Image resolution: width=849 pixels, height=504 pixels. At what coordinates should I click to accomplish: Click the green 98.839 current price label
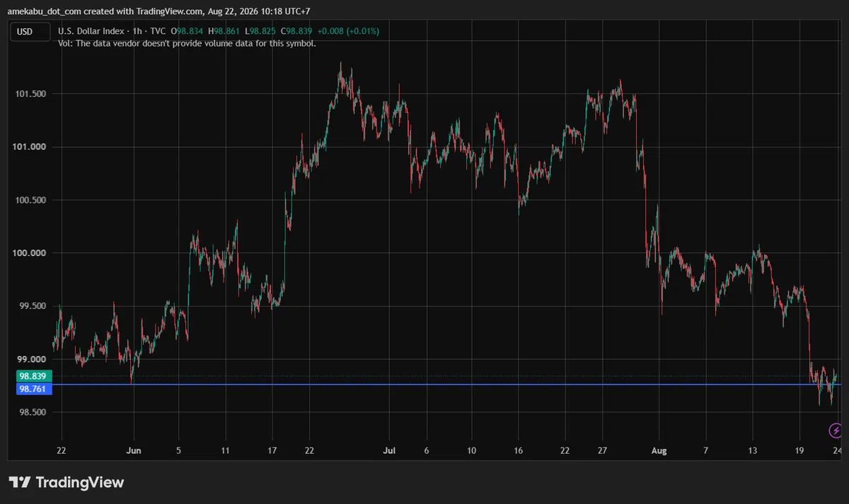click(33, 377)
